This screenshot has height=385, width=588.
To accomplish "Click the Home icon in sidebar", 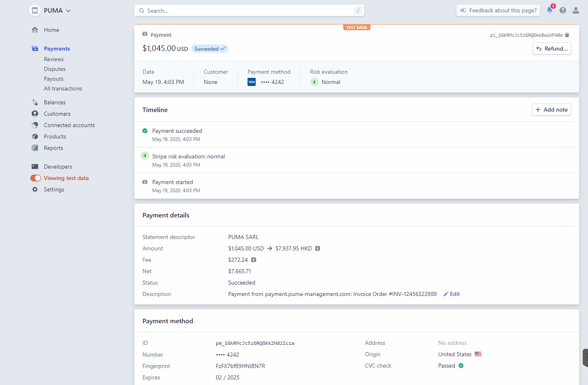I will pyautogui.click(x=35, y=30).
